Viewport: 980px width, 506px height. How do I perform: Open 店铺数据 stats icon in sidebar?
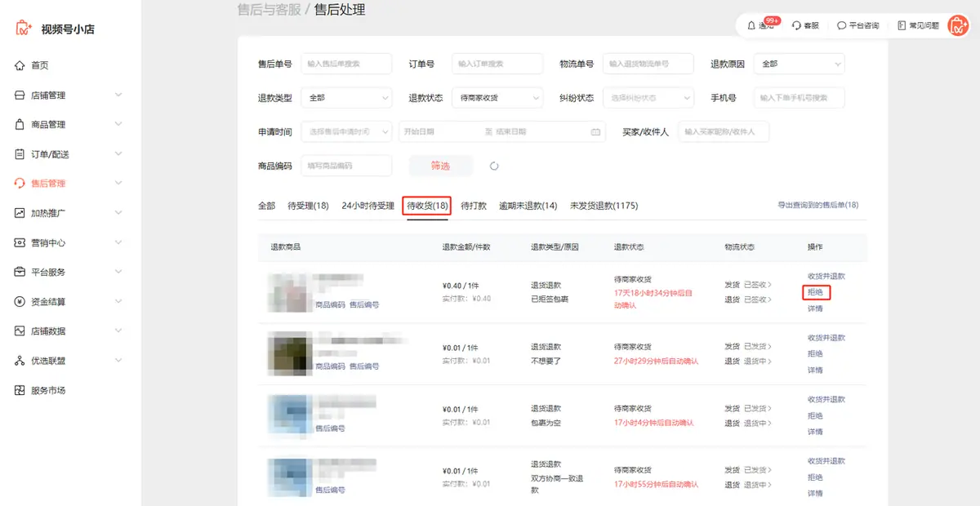[20, 331]
